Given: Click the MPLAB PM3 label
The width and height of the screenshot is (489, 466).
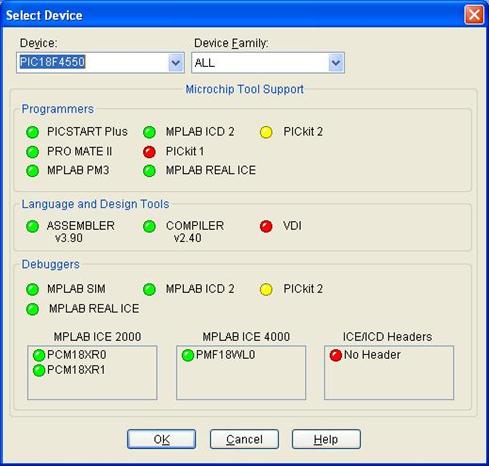Looking at the screenshot, I should [x=78, y=170].
